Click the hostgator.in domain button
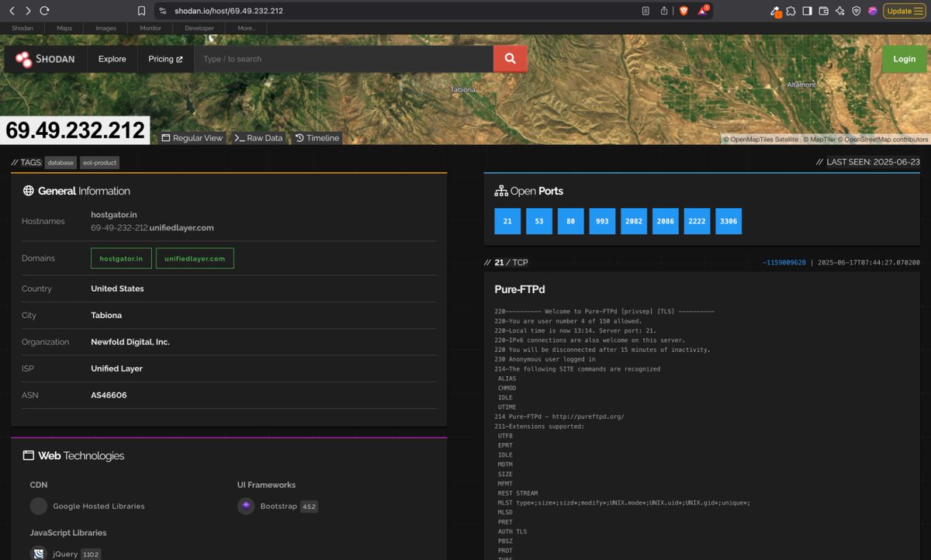The width and height of the screenshot is (931, 560). pos(121,258)
